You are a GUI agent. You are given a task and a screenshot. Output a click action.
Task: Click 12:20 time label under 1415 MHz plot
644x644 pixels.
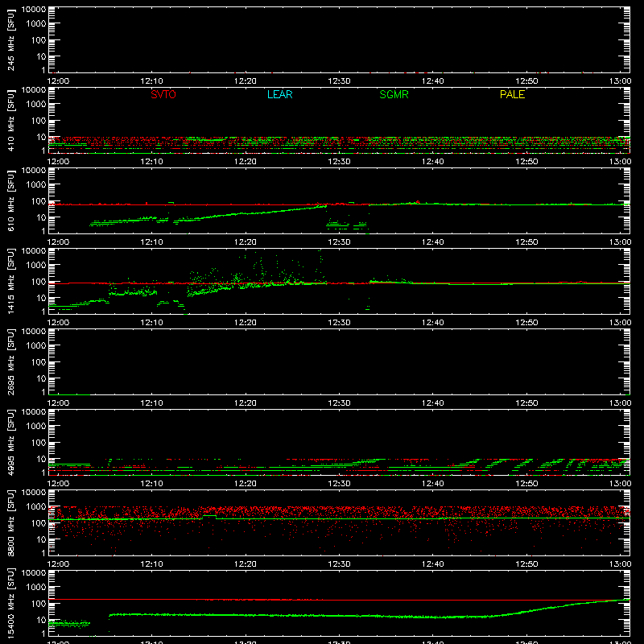coord(246,323)
